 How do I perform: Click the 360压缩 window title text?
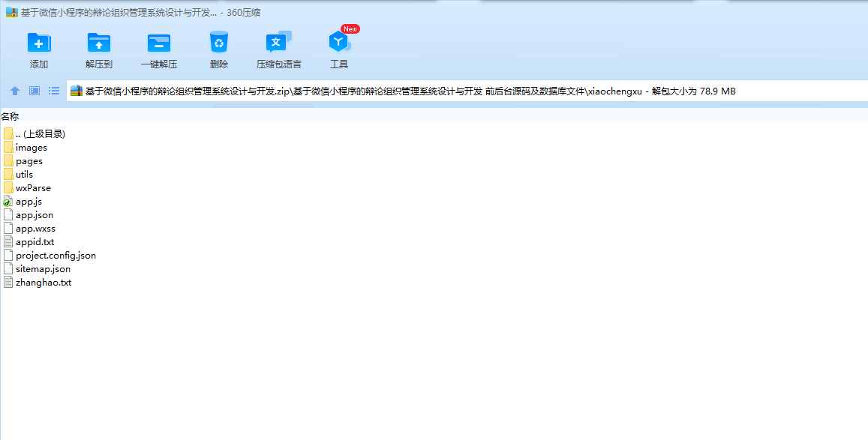(140, 13)
